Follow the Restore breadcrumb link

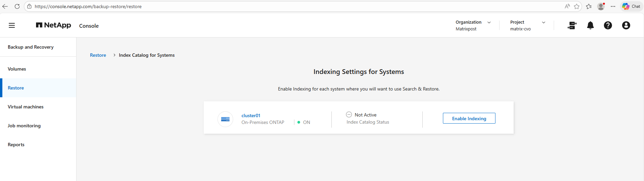98,55
